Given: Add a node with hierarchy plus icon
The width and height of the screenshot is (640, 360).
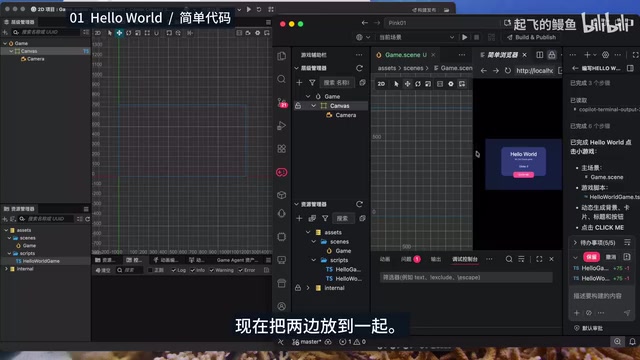Looking at the screenshot, I should tap(299, 82).
